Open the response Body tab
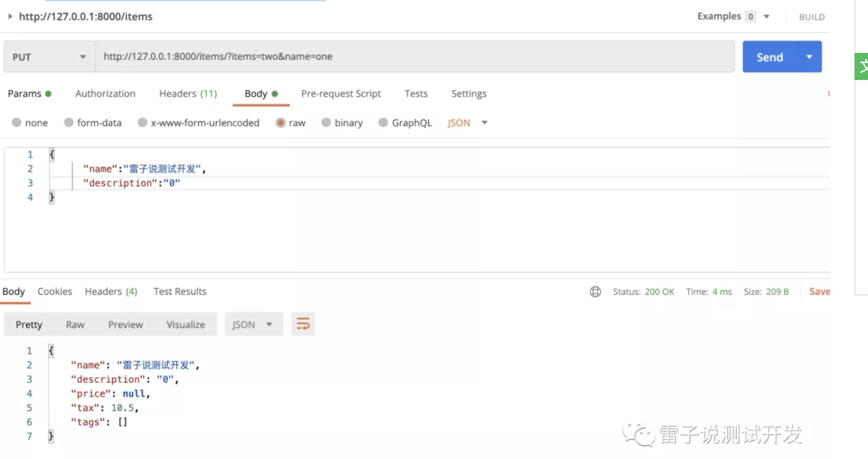The width and height of the screenshot is (868, 459). point(14,292)
